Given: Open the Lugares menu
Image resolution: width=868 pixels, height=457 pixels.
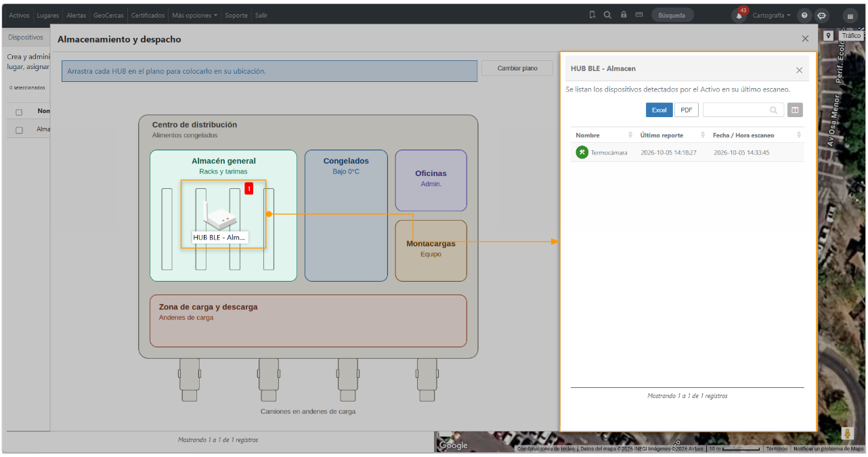Looking at the screenshot, I should [47, 15].
